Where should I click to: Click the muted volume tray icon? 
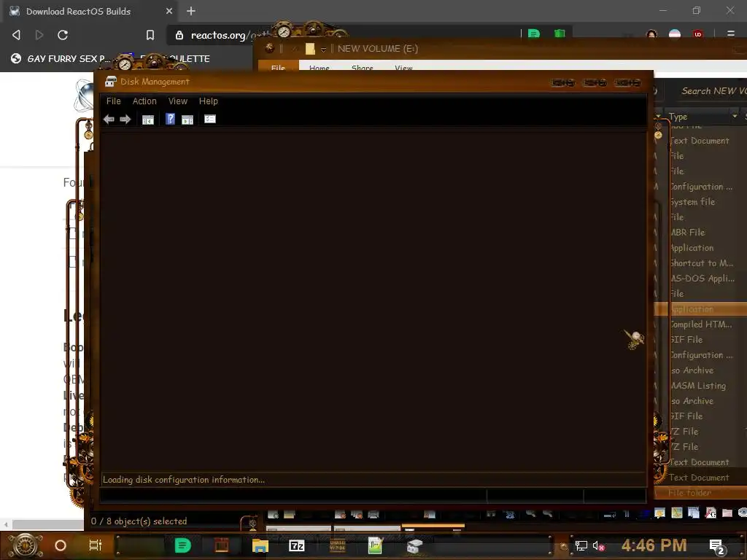[599, 545]
